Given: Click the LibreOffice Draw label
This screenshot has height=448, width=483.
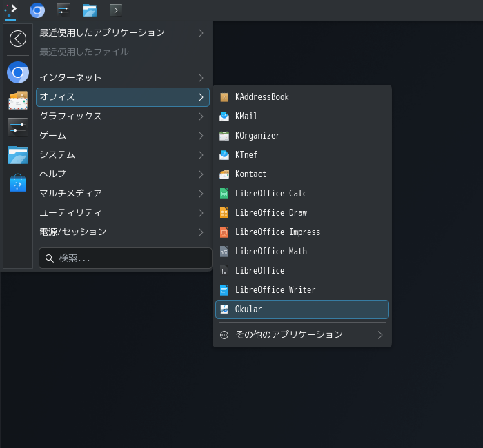Looking at the screenshot, I should tap(271, 213).
